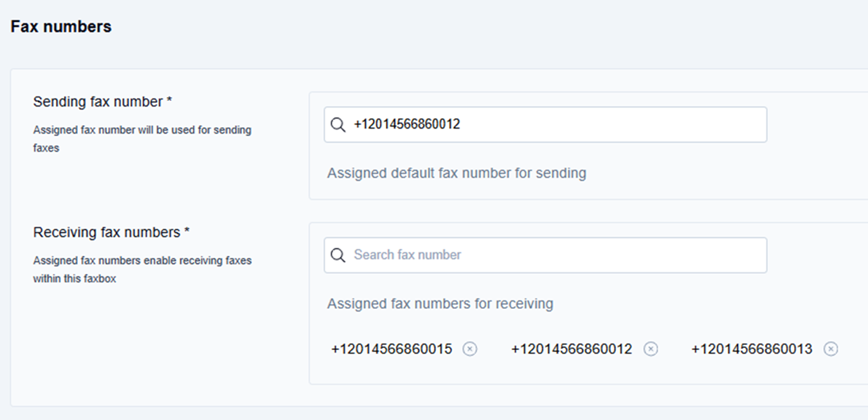Select the +12014566860012 receiving number chip

pos(572,349)
